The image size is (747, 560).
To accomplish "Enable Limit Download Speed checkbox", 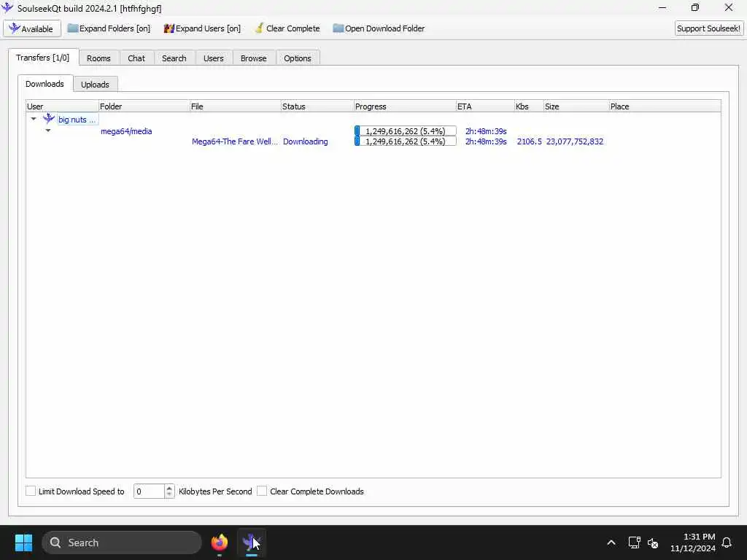I will tap(31, 491).
